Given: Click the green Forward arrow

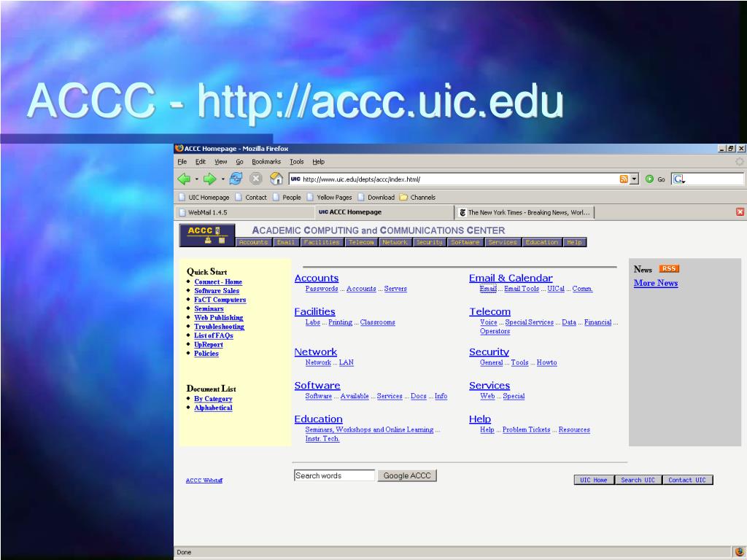Looking at the screenshot, I should coord(209,179).
